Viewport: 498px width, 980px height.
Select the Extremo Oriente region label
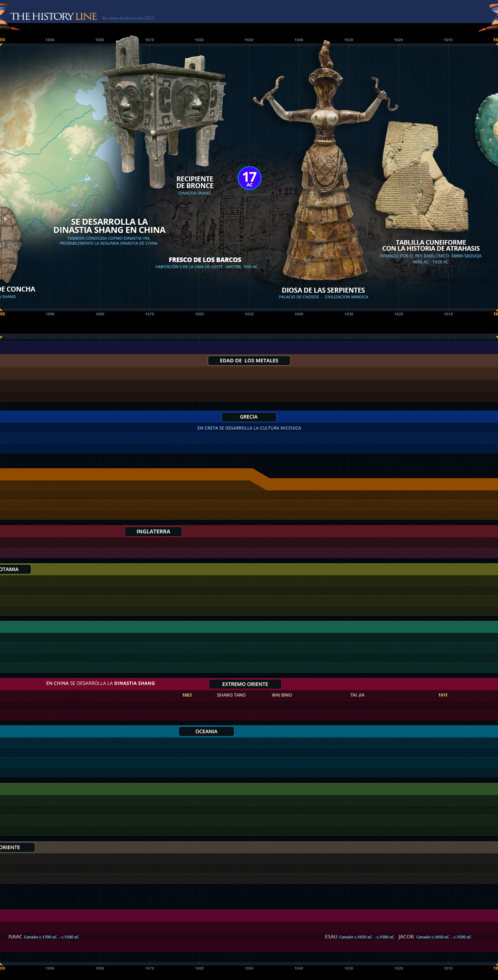point(245,684)
